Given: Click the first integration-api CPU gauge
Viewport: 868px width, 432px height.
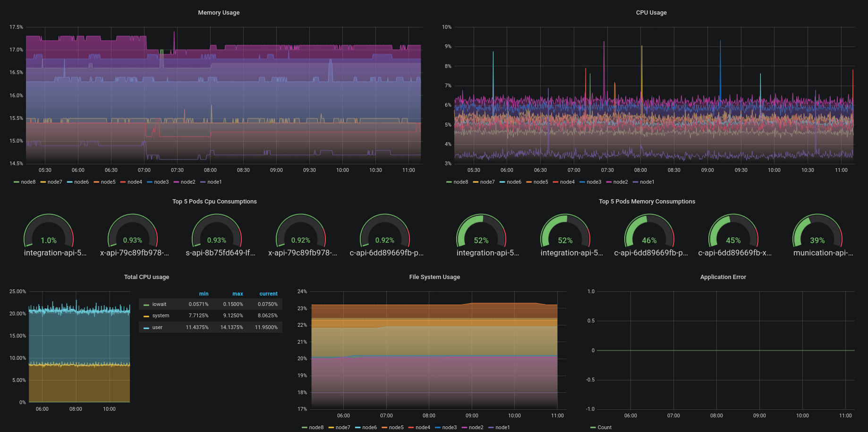Looking at the screenshot, I should click(x=49, y=235).
